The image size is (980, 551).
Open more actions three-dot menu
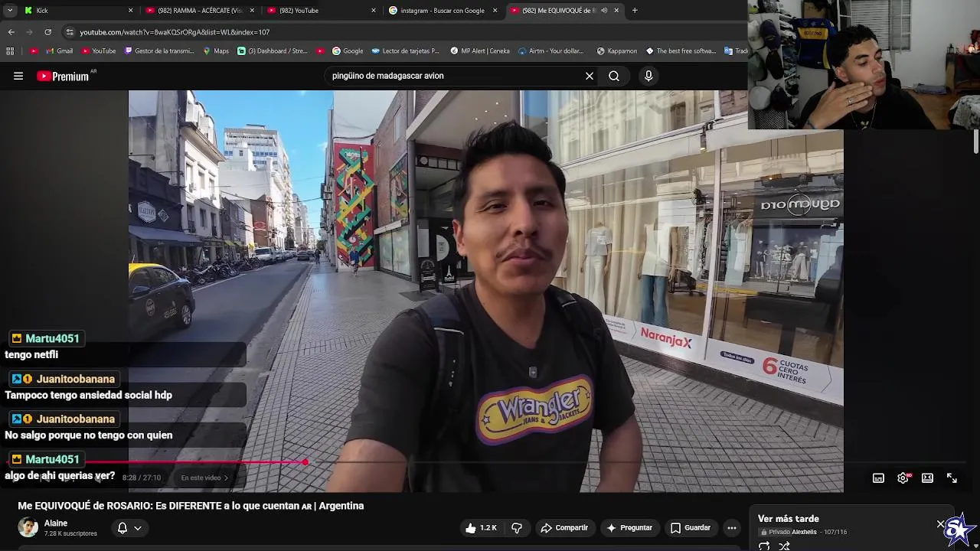(x=732, y=527)
